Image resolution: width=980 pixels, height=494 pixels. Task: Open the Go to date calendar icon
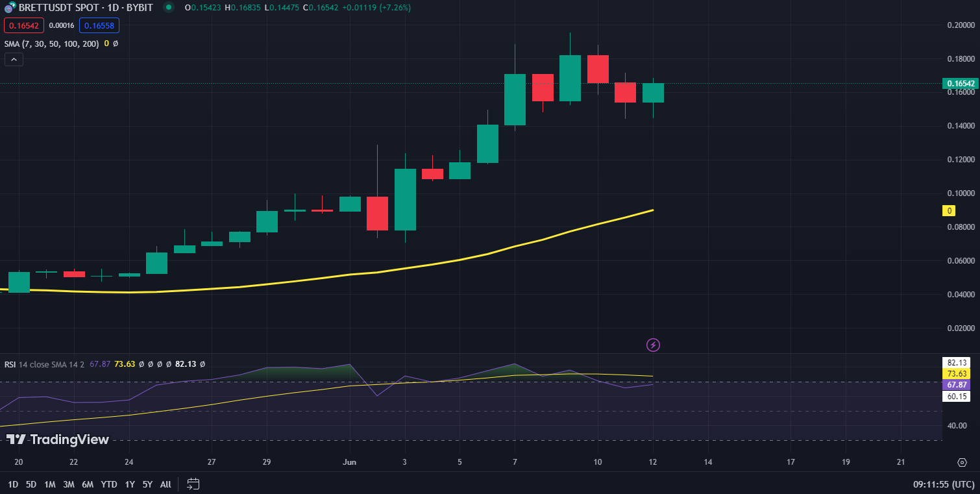193,484
